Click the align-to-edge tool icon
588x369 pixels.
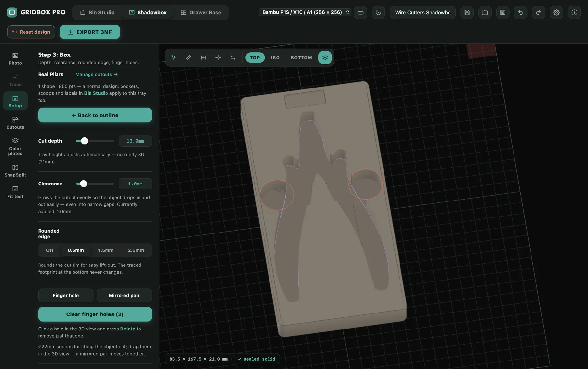[203, 57]
